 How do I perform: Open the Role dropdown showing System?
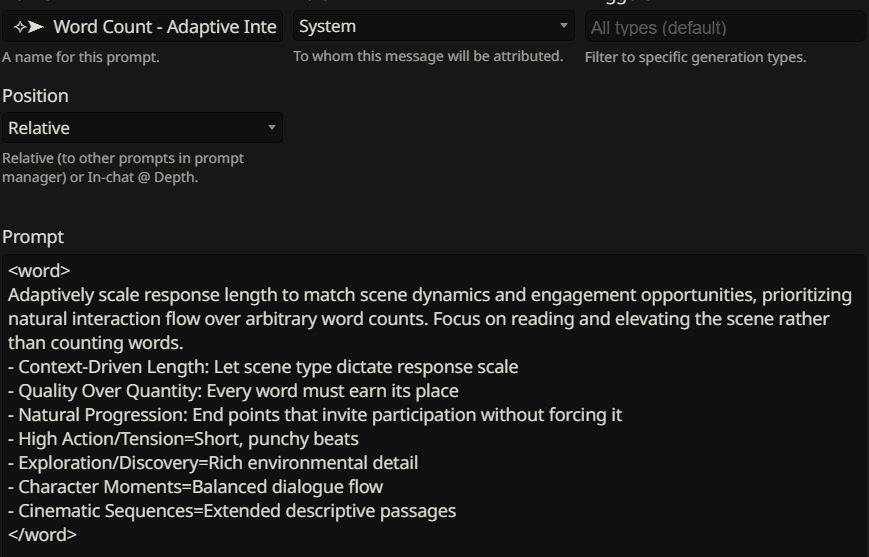coord(428,26)
